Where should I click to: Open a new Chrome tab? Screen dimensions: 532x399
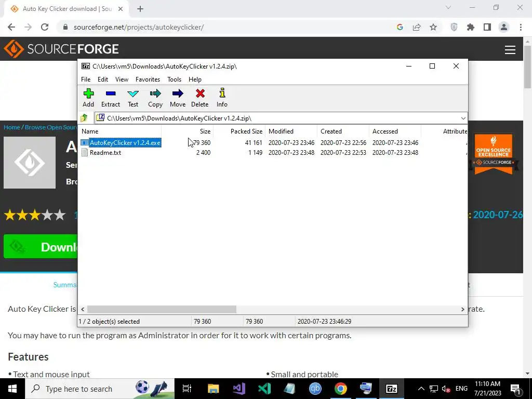coord(140,9)
